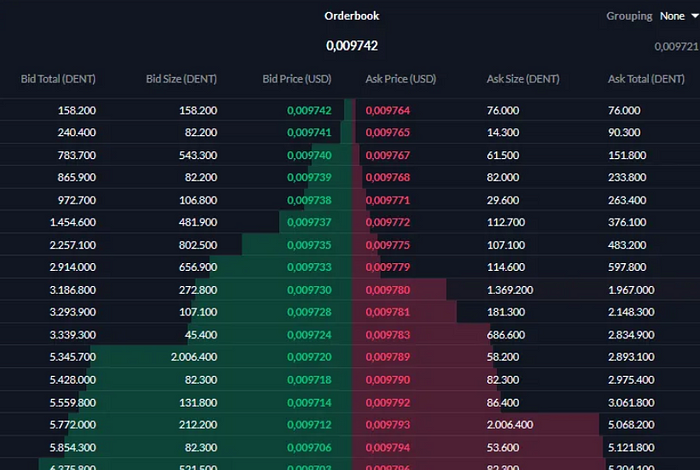Click bid total 972.700

point(77,200)
